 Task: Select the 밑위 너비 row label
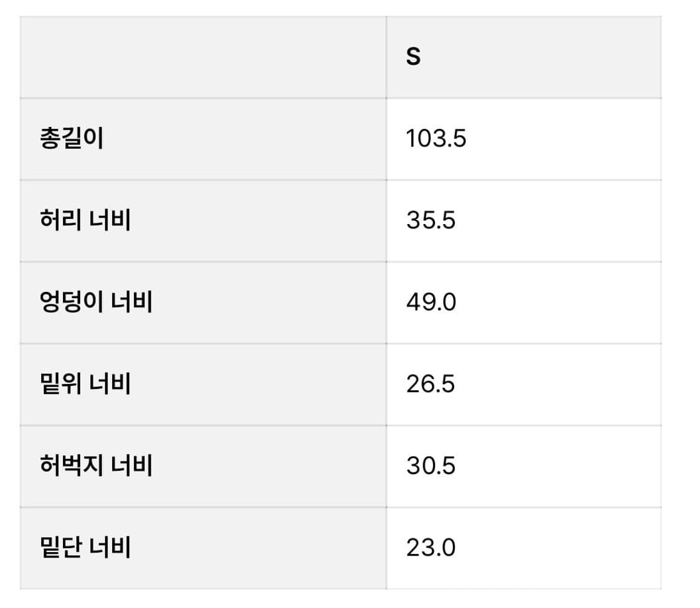[x=85, y=384]
